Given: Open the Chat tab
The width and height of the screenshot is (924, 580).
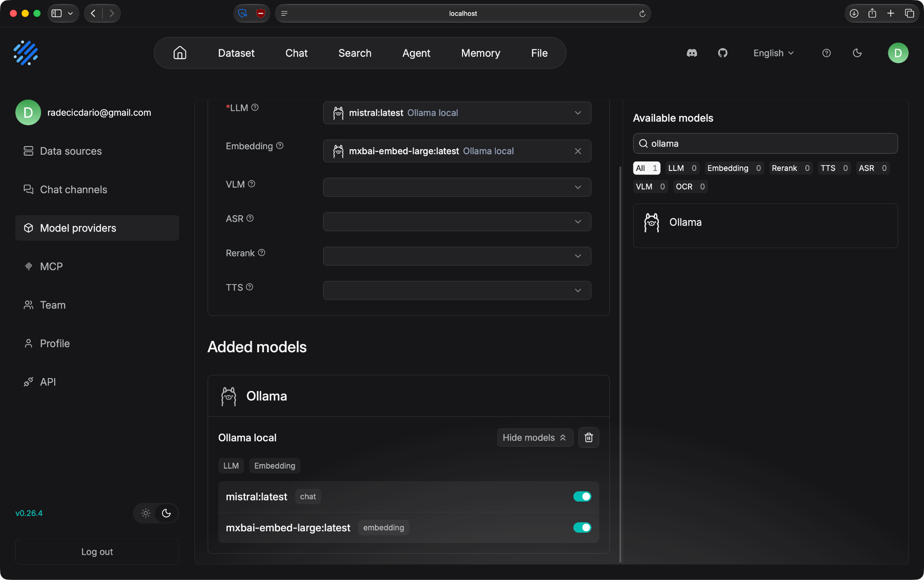Looking at the screenshot, I should click(x=296, y=53).
